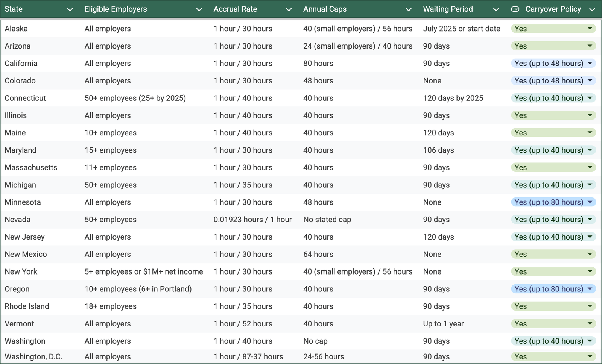
Task: Open California's carryover dropdown chip arrow
Action: 590,63
